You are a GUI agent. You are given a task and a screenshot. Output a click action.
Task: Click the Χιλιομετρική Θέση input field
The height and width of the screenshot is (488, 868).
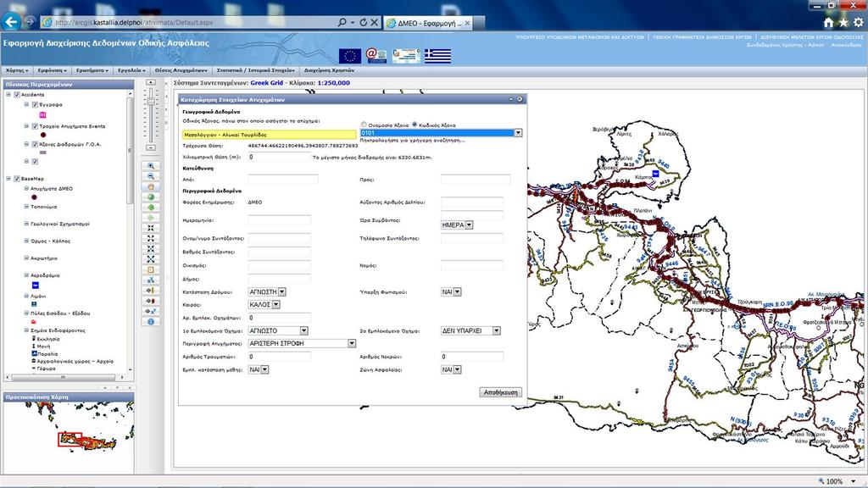[279, 157]
